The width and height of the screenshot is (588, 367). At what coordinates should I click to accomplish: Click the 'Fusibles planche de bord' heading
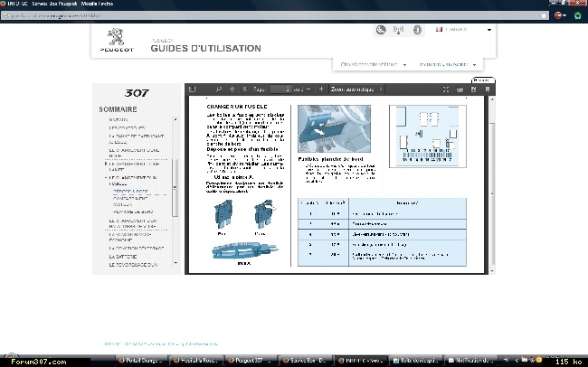[330, 159]
